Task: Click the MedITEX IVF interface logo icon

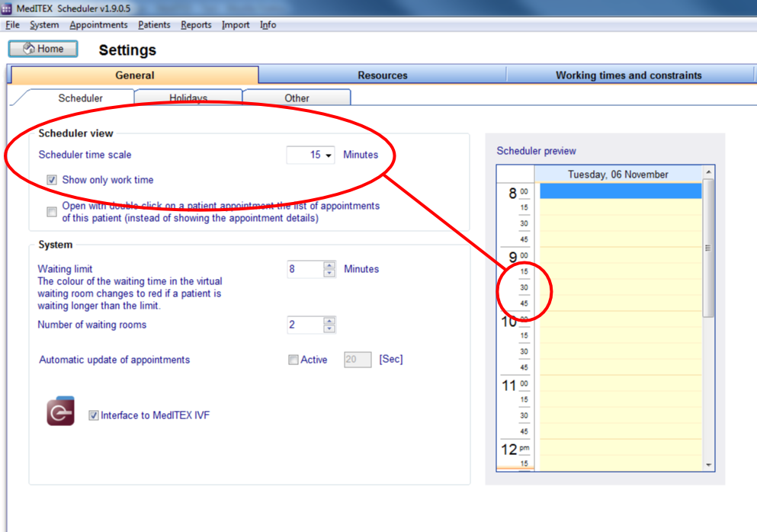Action: click(x=60, y=412)
